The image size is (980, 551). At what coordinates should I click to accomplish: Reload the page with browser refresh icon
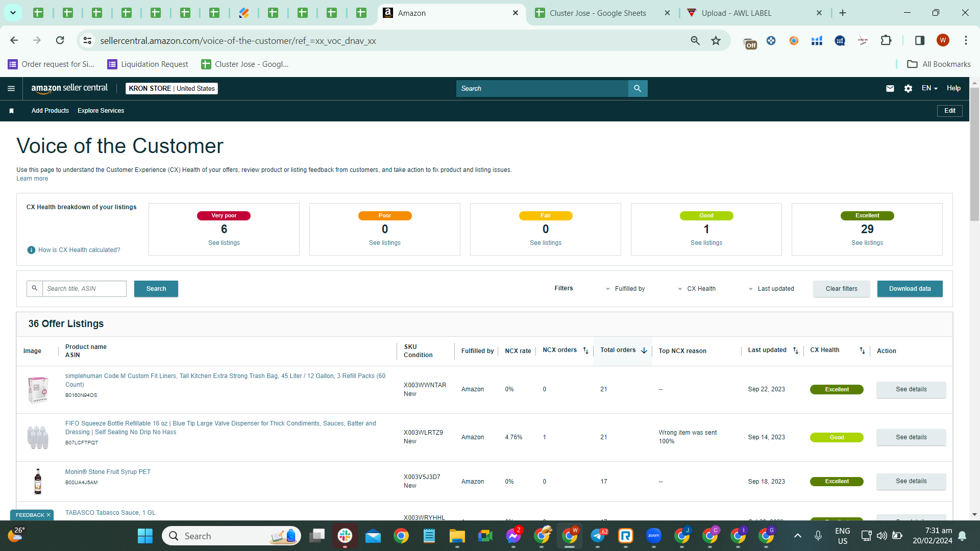(60, 40)
